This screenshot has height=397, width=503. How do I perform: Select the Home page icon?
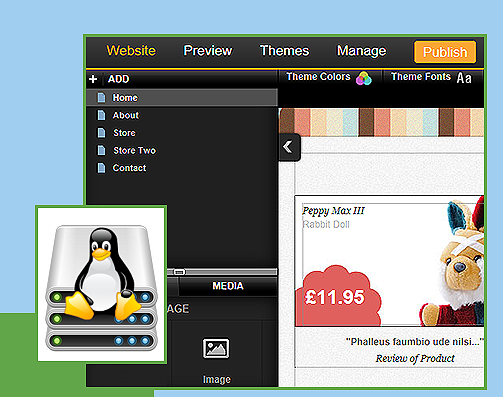click(101, 98)
